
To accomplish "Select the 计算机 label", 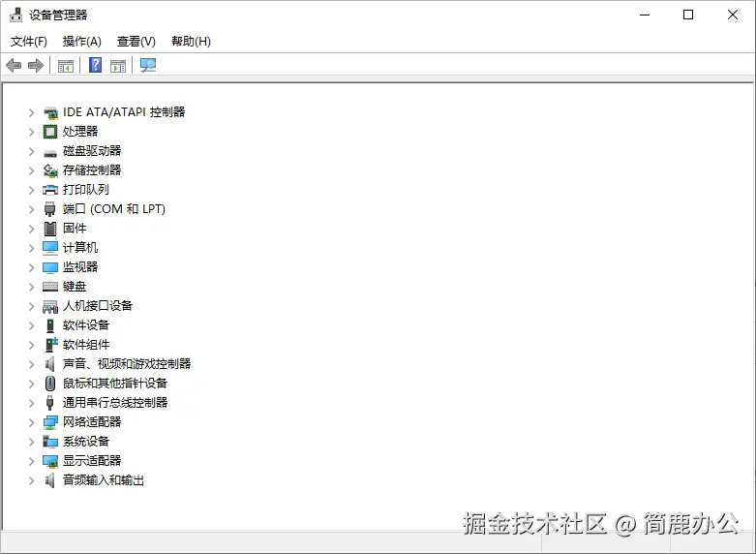I will tap(80, 248).
